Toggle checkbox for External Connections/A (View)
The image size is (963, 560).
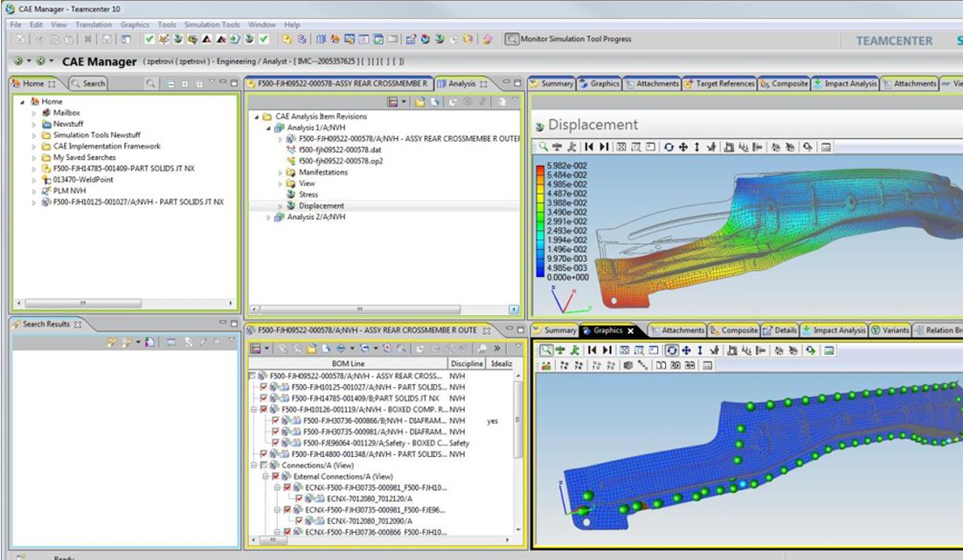coord(276,476)
